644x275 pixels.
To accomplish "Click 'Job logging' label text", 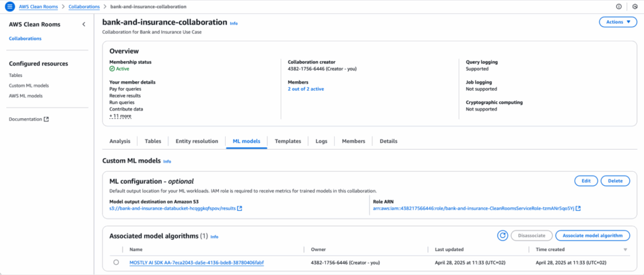I will [x=479, y=82].
